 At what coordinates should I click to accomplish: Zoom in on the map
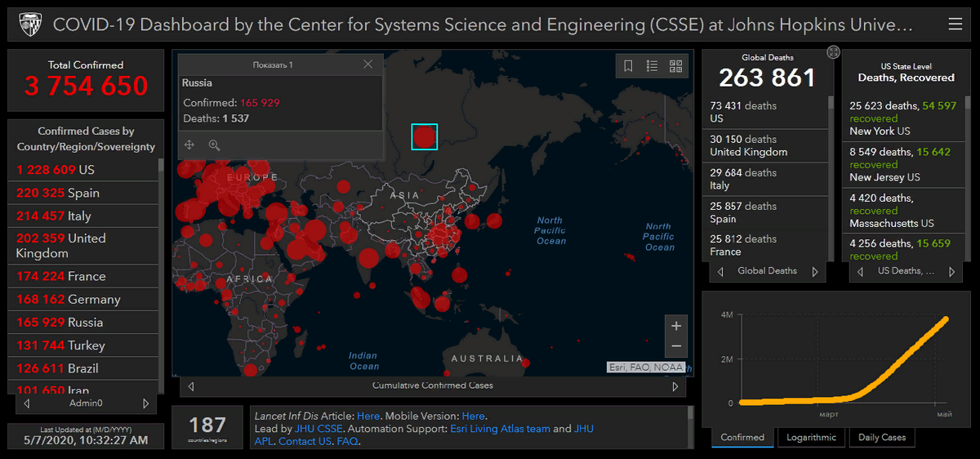tap(676, 326)
